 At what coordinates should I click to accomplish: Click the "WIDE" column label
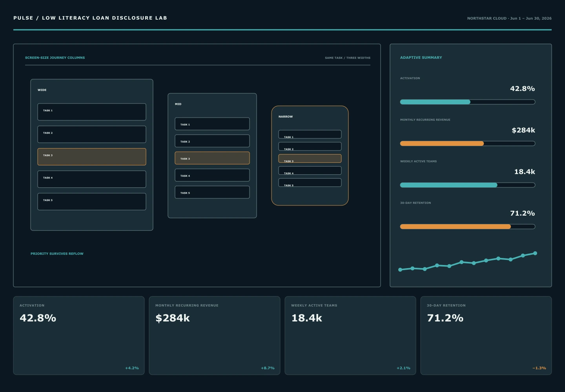tap(42, 90)
